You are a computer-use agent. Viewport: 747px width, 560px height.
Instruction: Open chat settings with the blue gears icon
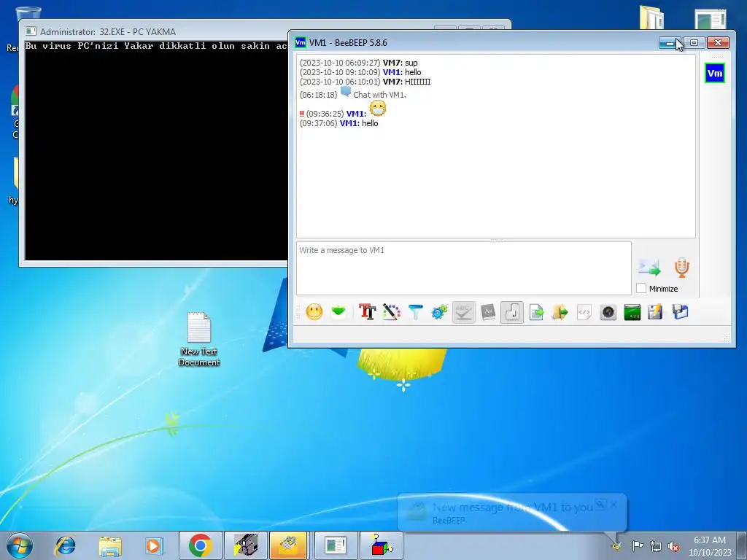[x=439, y=312]
